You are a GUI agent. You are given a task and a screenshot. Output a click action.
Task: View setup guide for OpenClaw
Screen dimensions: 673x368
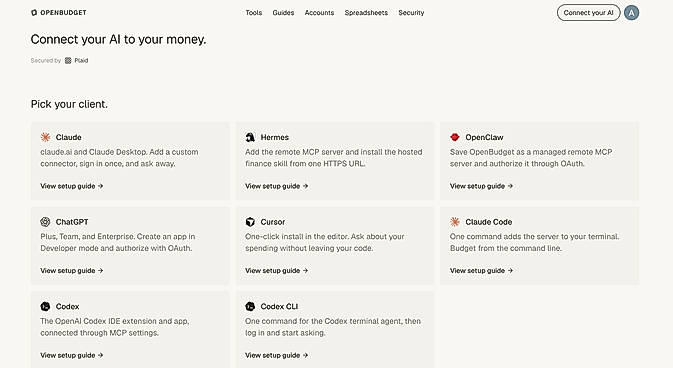[x=481, y=186]
